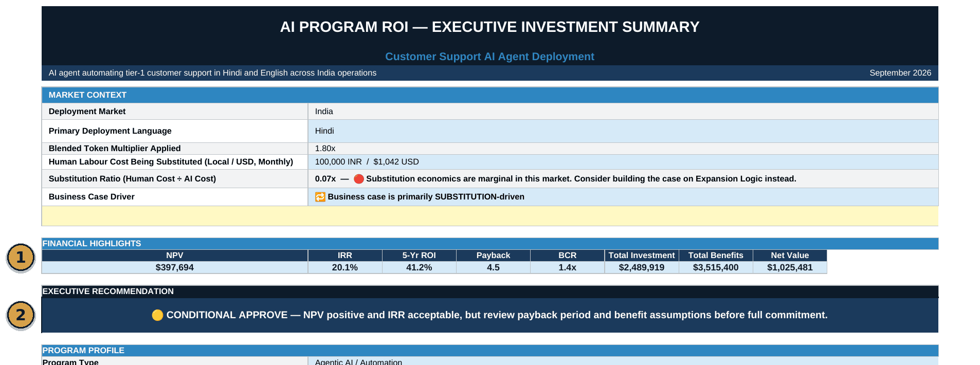This screenshot has height=365, width=980.
Task: Select the description about tier-1 customer support automation
Action: click(x=212, y=73)
